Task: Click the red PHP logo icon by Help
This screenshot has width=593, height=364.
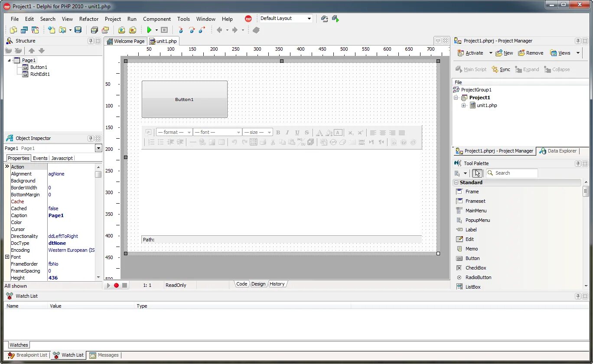Action: pos(248,19)
